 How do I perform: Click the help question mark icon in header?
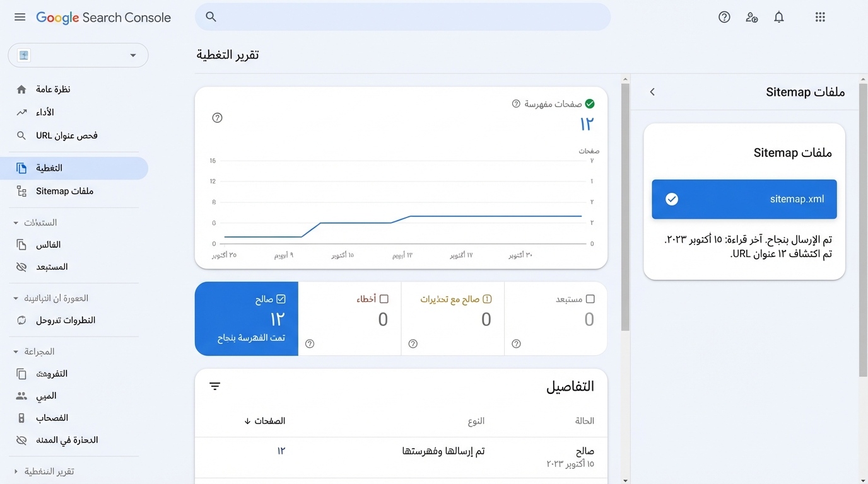724,17
